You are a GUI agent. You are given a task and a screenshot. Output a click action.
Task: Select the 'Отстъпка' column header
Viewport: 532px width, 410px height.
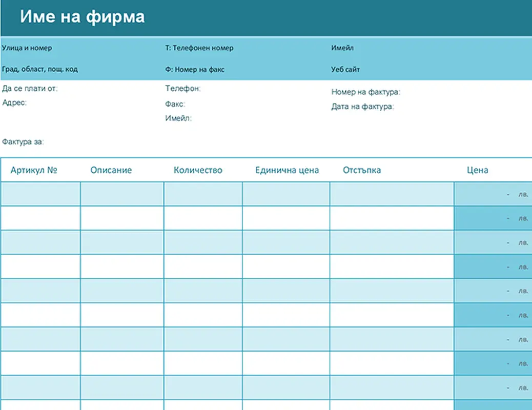click(362, 170)
